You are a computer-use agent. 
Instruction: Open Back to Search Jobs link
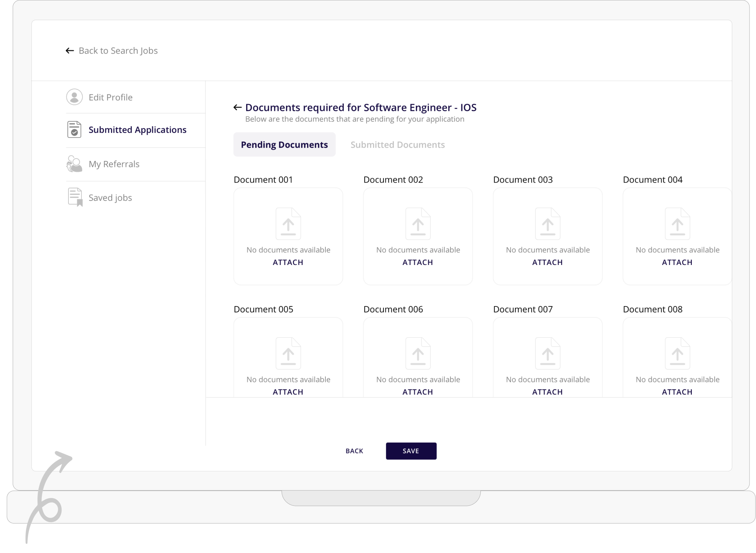click(x=118, y=51)
